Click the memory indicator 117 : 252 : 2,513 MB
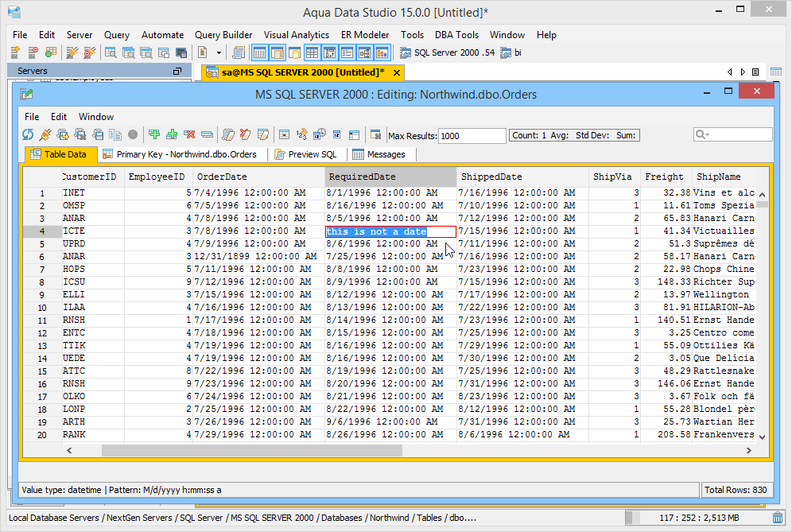 pyautogui.click(x=699, y=518)
